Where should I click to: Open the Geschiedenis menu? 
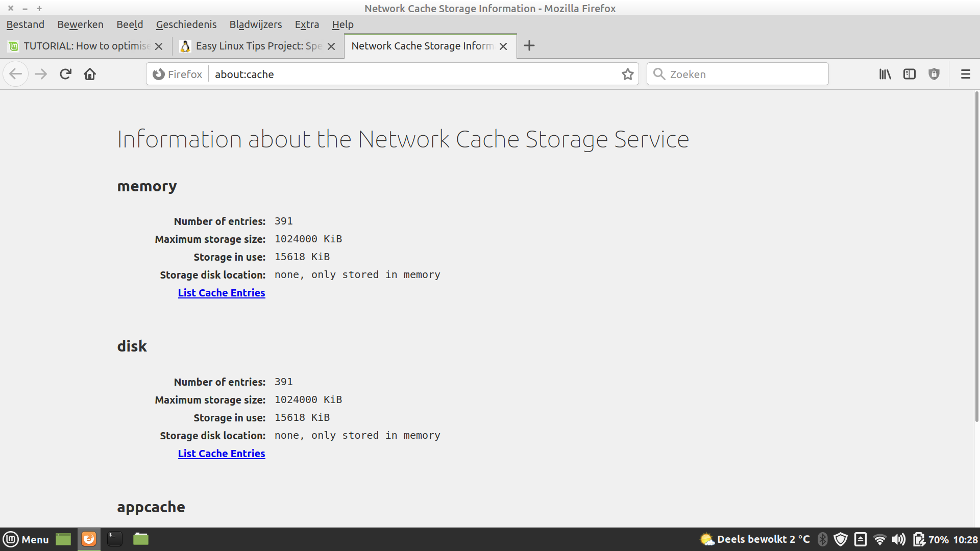(x=186, y=24)
